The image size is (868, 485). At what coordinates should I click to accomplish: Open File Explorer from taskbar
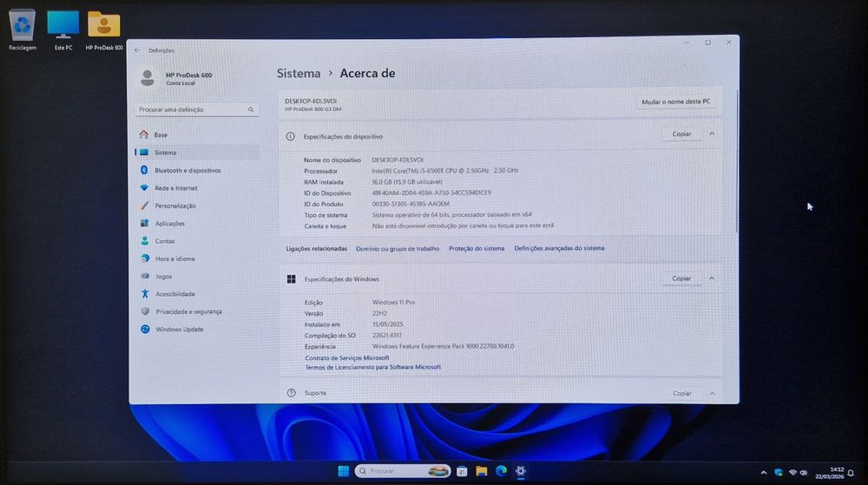point(482,471)
